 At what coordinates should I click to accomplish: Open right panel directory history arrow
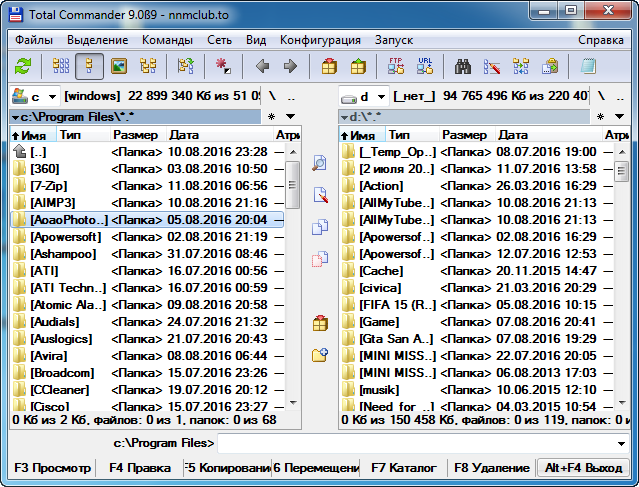[x=619, y=117]
